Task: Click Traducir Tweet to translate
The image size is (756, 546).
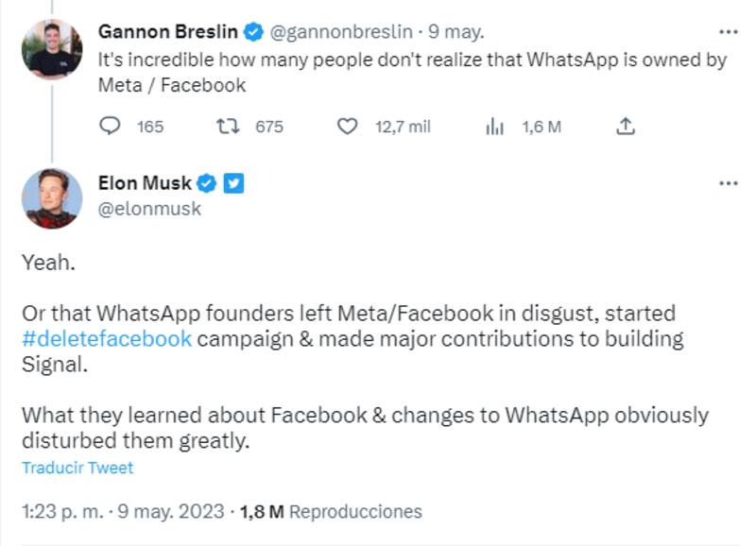Action: [x=77, y=468]
